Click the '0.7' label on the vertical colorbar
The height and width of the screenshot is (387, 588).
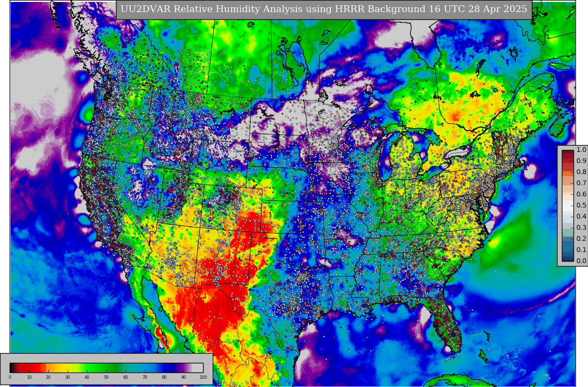pos(581,183)
